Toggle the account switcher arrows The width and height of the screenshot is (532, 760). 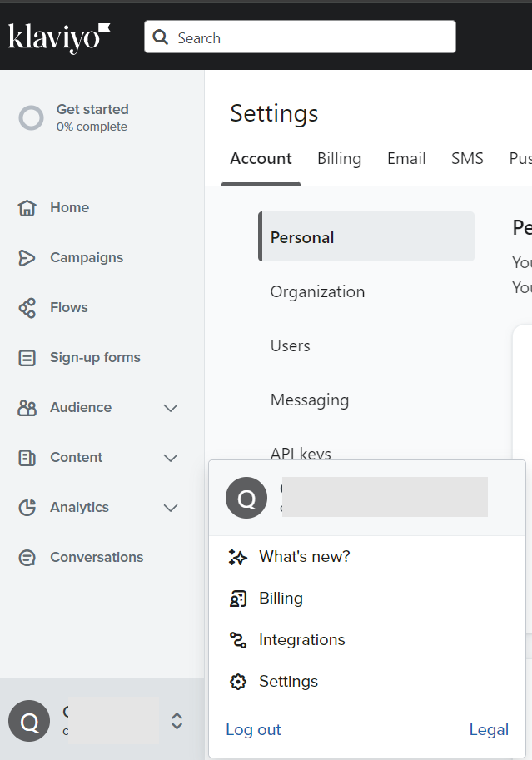[x=177, y=721]
